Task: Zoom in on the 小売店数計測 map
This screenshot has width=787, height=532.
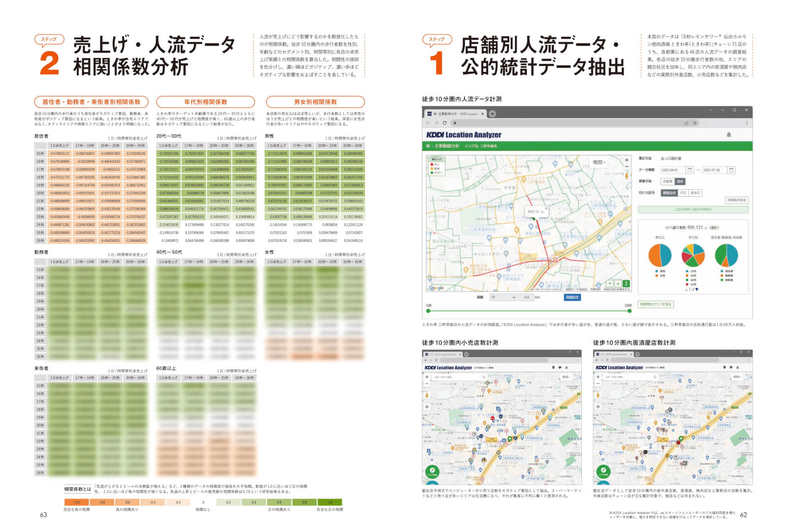Action: (x=427, y=377)
